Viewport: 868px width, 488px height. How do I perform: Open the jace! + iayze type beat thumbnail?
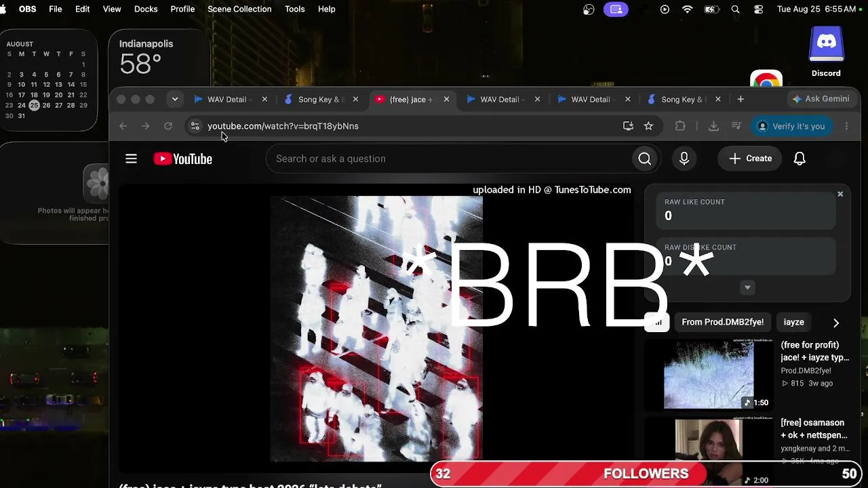coord(709,375)
